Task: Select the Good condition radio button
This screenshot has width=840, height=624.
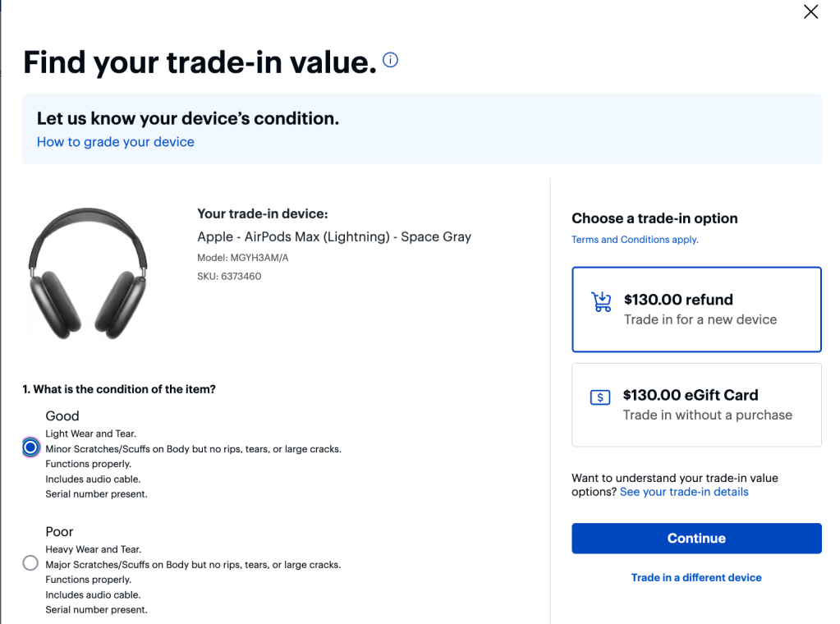Action: click(30, 447)
